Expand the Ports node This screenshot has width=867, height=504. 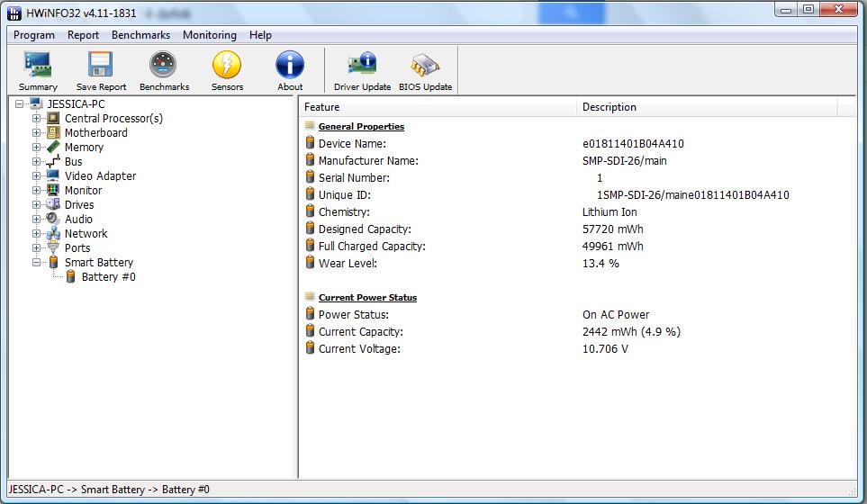[37, 247]
